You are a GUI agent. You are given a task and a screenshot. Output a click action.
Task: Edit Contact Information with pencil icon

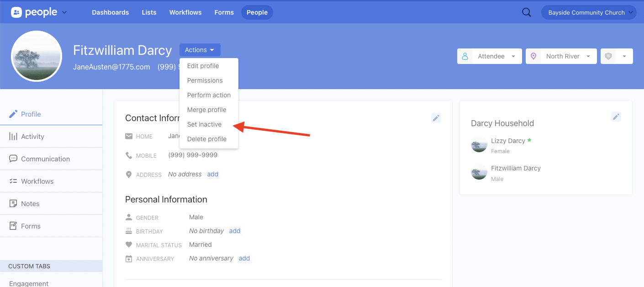click(x=436, y=118)
